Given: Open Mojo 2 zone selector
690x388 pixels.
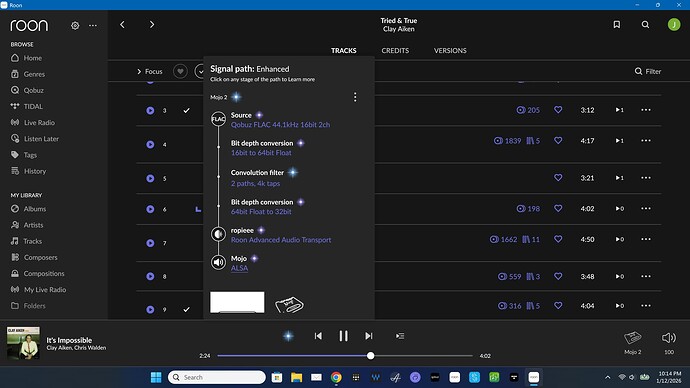Looking at the screenshot, I should coord(632,342).
